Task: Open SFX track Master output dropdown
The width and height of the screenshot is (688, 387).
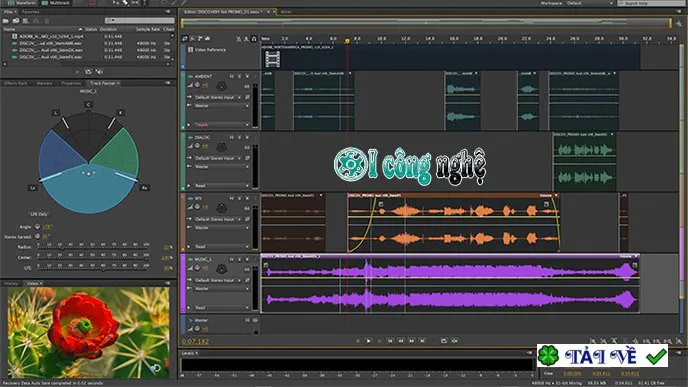Action: tap(222, 228)
